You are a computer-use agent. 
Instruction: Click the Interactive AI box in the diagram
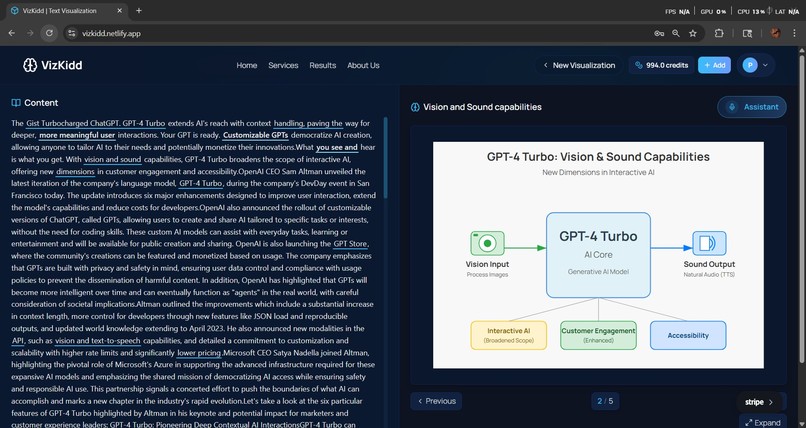pos(508,336)
